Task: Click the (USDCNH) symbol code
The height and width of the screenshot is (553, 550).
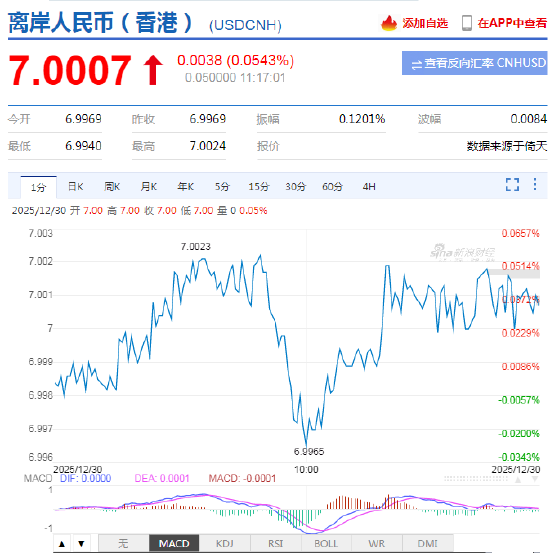Action: click(x=245, y=25)
